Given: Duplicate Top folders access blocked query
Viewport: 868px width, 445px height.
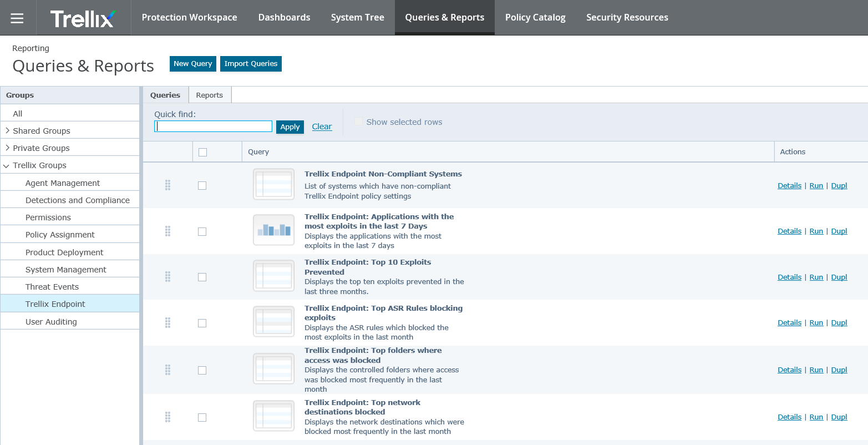Looking at the screenshot, I should coord(839,370).
